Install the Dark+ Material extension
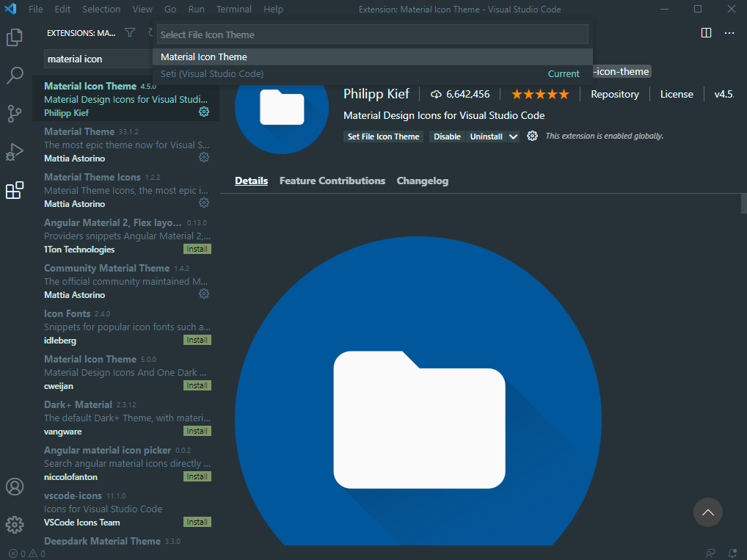Viewport: 747px width, 560px height. (197, 431)
